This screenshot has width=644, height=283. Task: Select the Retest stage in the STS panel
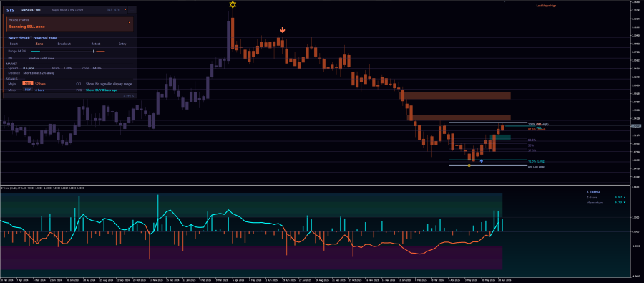(95, 44)
